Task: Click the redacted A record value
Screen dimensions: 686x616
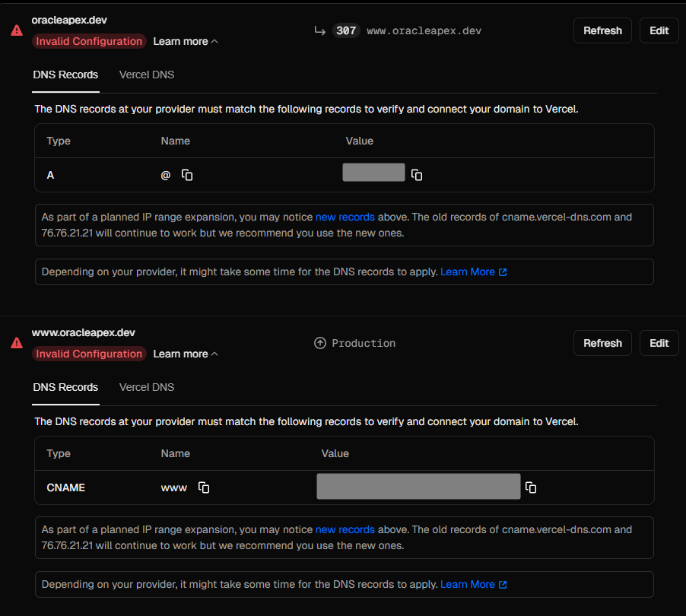Action: tap(373, 172)
